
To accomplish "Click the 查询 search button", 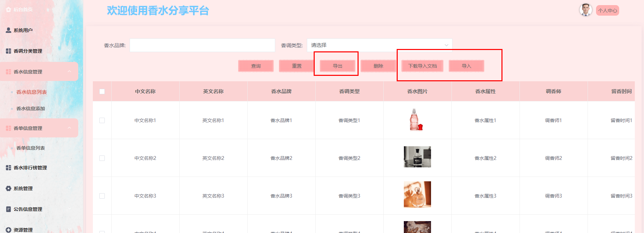I will tap(256, 66).
